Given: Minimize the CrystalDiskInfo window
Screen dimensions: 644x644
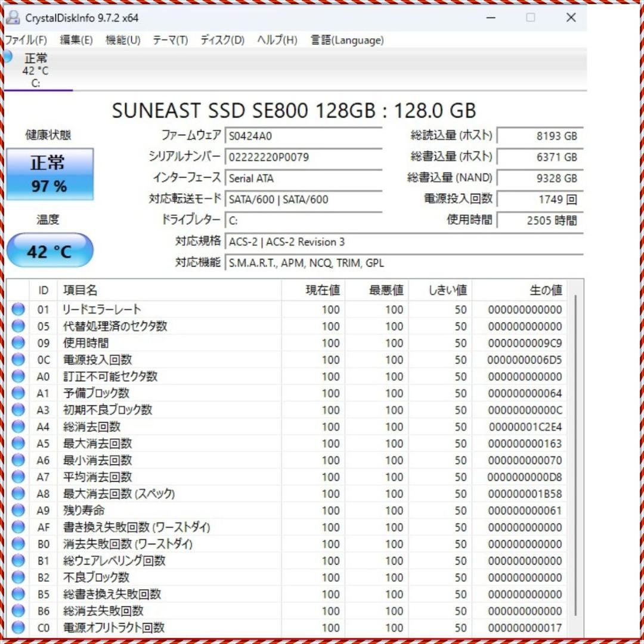Looking at the screenshot, I should [x=491, y=18].
